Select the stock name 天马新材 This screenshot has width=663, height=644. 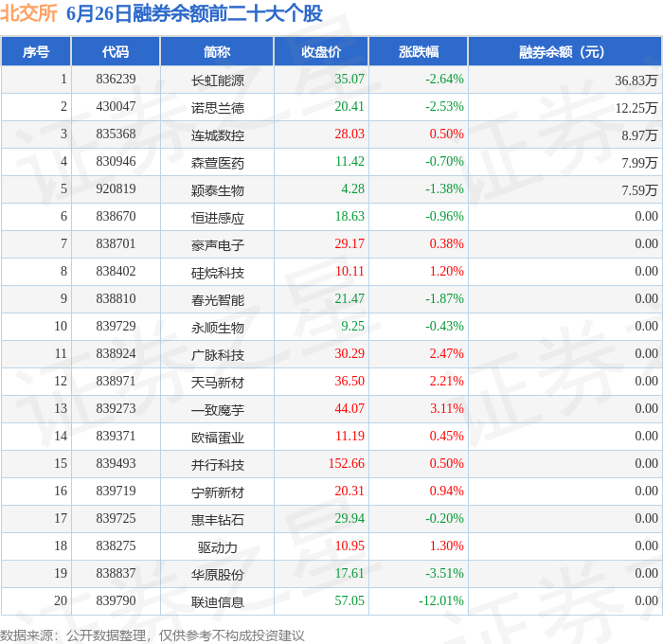click(217, 383)
